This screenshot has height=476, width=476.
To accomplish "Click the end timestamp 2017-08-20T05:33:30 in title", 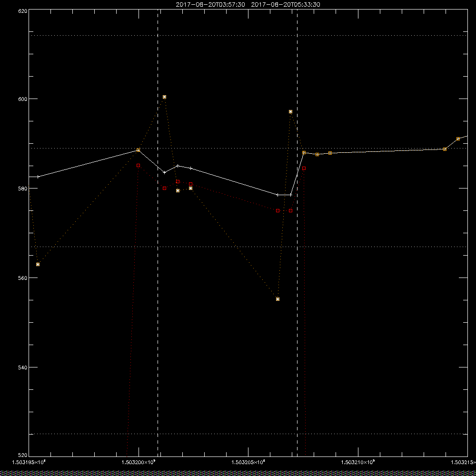I will pyautogui.click(x=286, y=5).
